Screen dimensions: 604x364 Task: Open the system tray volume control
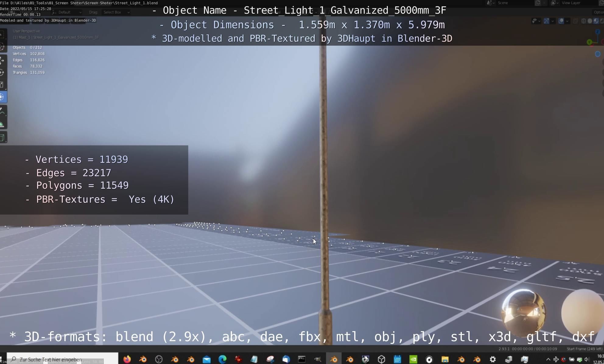(586, 359)
